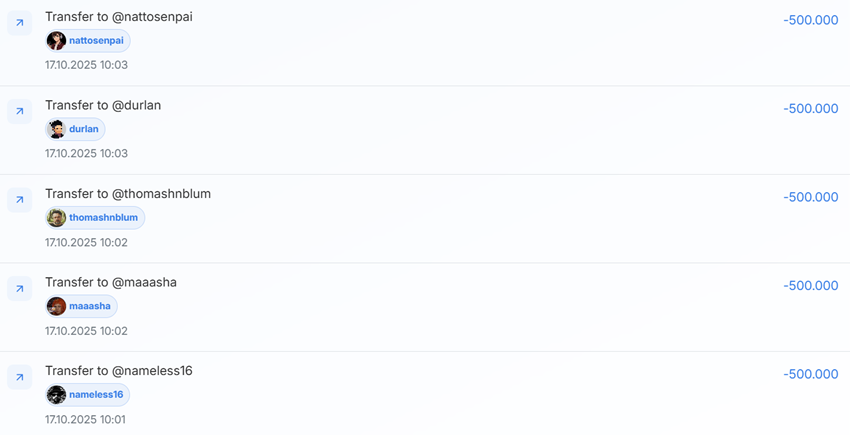Click the 17.10.2025 10:02 timestamp under maaasha
This screenshot has height=435, width=850.
86,331
